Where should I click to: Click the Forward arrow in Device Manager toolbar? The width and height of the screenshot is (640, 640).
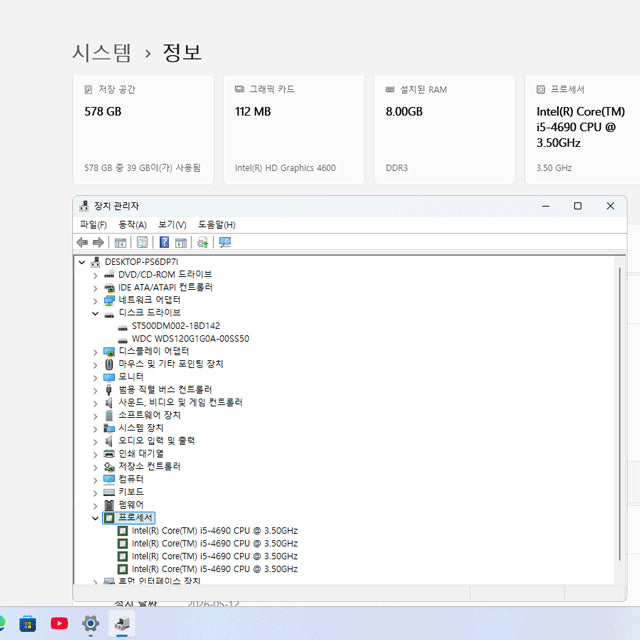[x=98, y=242]
